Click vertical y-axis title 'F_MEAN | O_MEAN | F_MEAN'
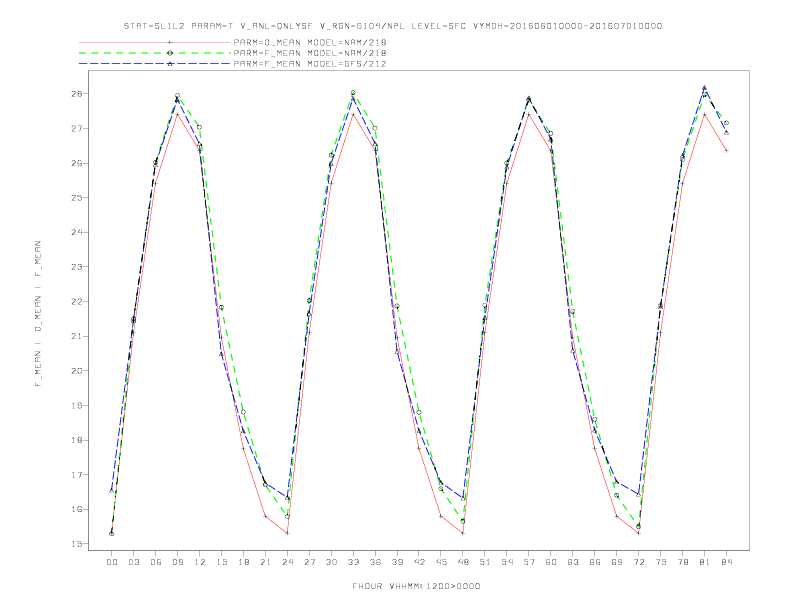The width and height of the screenshot is (792, 612). tap(38, 314)
